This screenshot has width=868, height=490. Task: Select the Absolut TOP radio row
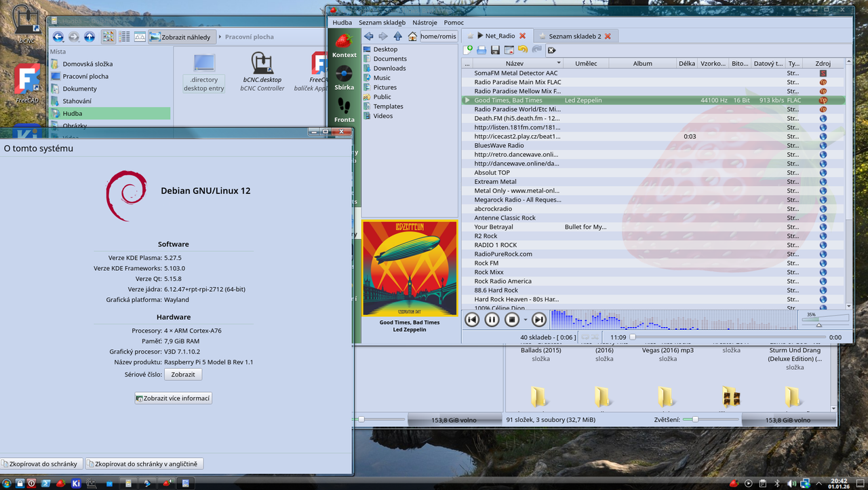tap(654, 172)
